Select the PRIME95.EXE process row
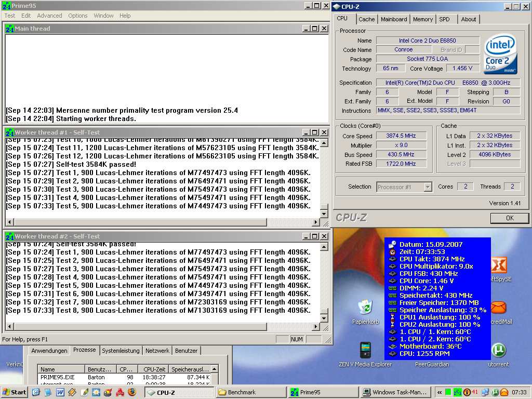The image size is (532, 399). click(x=125, y=377)
